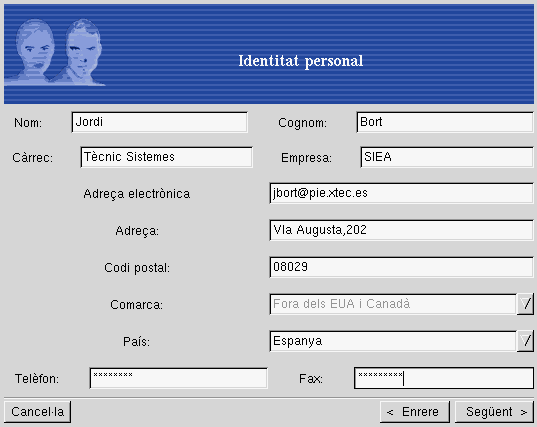
Task: Go back with the Enrere button
Action: tap(415, 412)
